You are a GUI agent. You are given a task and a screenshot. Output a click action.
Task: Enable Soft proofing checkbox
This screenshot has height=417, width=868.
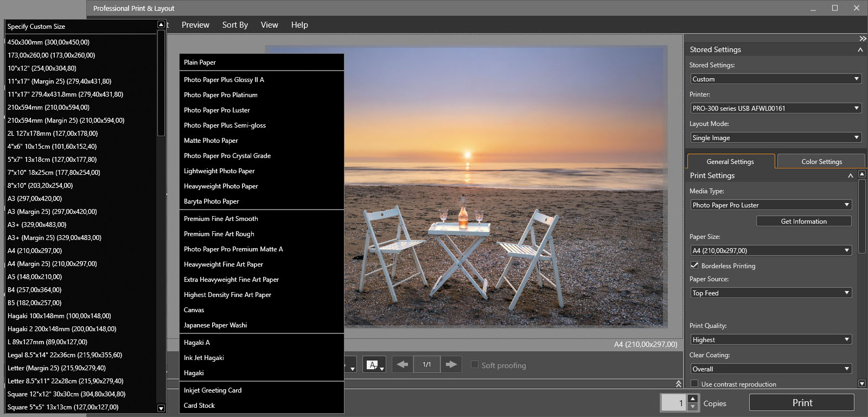click(475, 365)
